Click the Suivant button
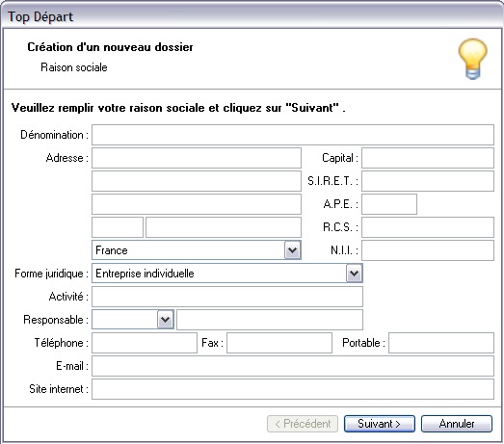 [x=380, y=424]
